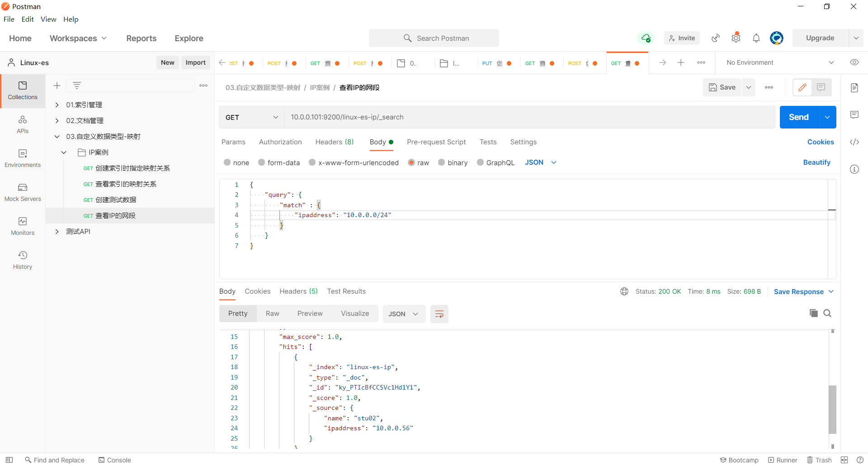Image resolution: width=868 pixels, height=466 pixels.
Task: Open the code snippet panel
Action: pyautogui.click(x=854, y=142)
